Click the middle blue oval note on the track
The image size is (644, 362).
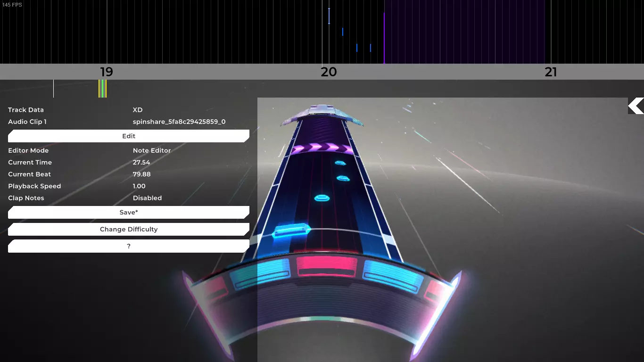tap(343, 178)
